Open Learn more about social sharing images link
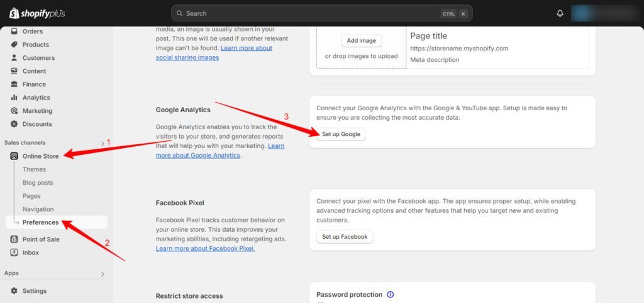The width and height of the screenshot is (644, 303). pyautogui.click(x=214, y=53)
